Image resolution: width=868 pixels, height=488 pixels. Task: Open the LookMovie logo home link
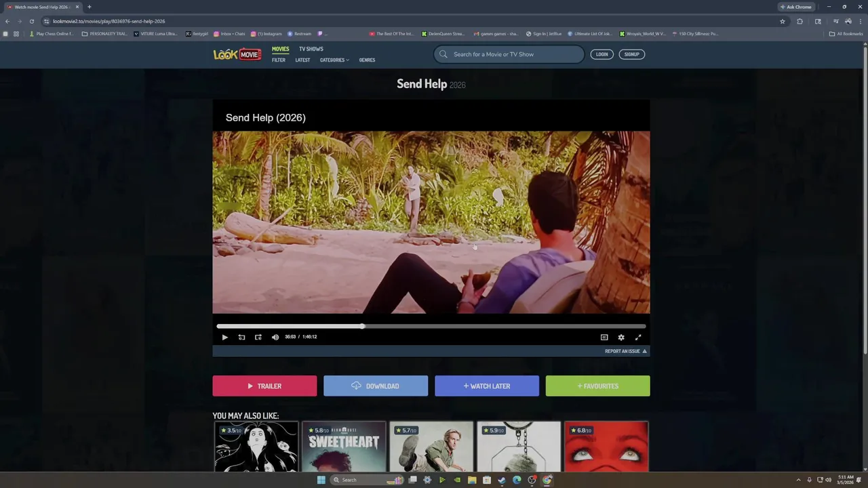coord(237,54)
